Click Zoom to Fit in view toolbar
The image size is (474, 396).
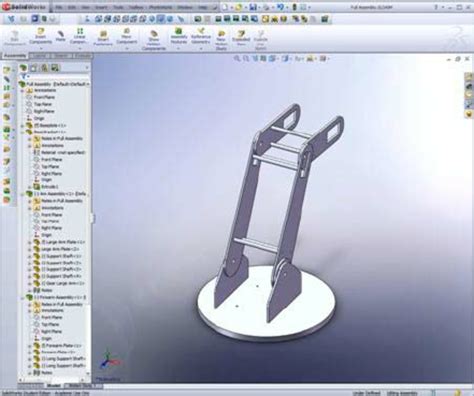[x=237, y=59]
